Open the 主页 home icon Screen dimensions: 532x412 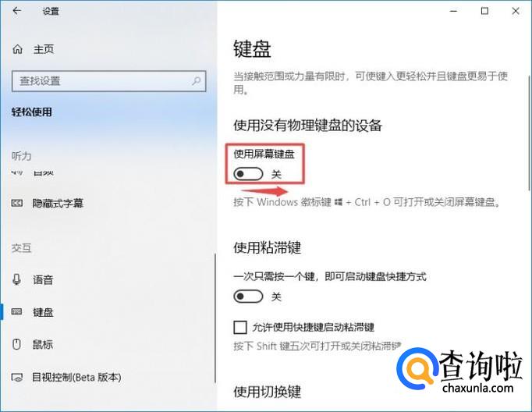click(x=17, y=49)
